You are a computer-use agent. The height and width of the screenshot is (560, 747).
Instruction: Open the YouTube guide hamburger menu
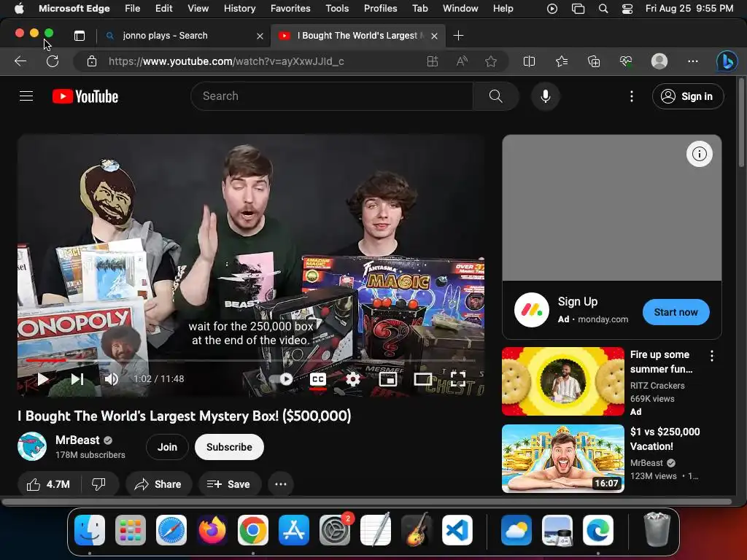click(x=26, y=96)
